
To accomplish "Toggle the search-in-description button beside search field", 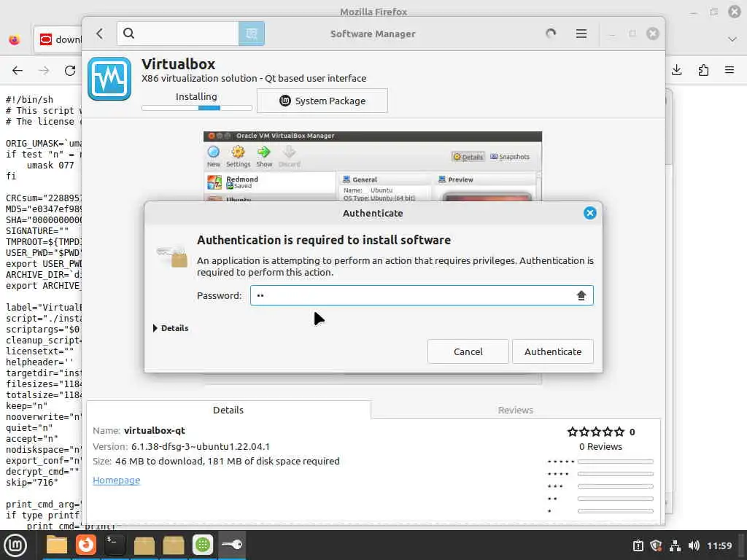I will [x=252, y=34].
